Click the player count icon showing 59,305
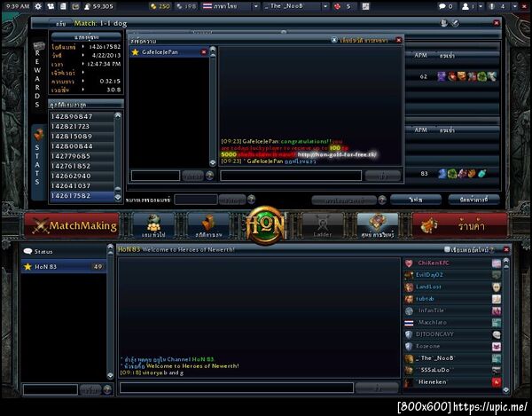This screenshot has width=532, height=416. 87,6
